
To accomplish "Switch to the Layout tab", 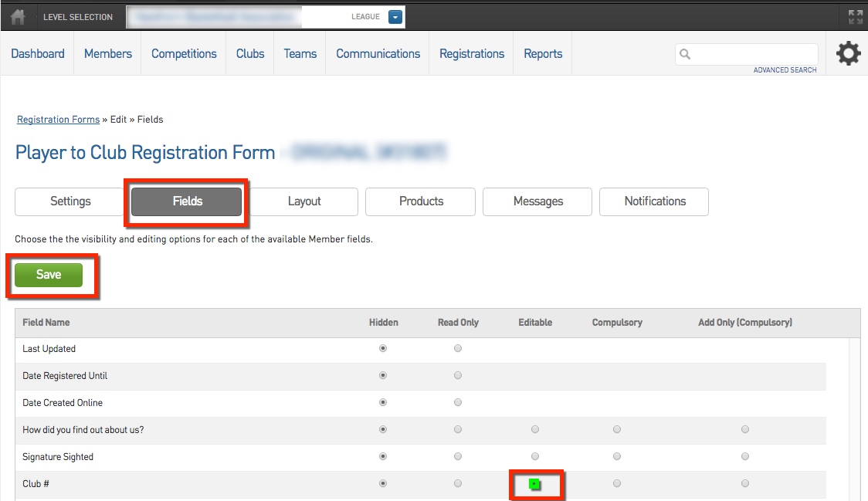I will tap(304, 201).
